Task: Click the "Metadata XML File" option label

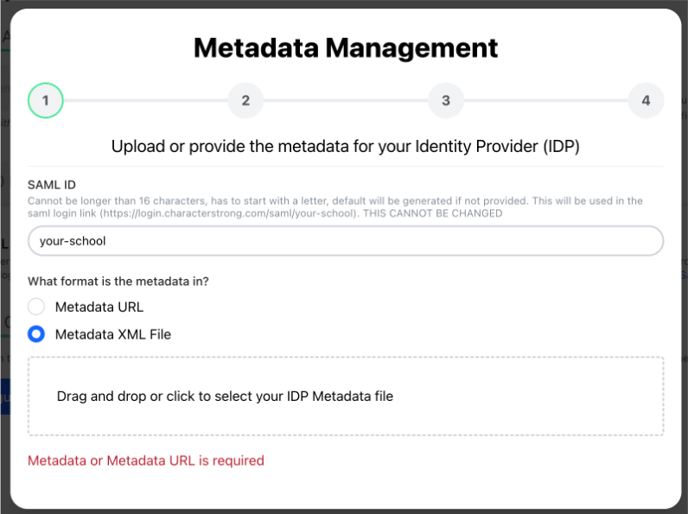Action: (x=113, y=334)
